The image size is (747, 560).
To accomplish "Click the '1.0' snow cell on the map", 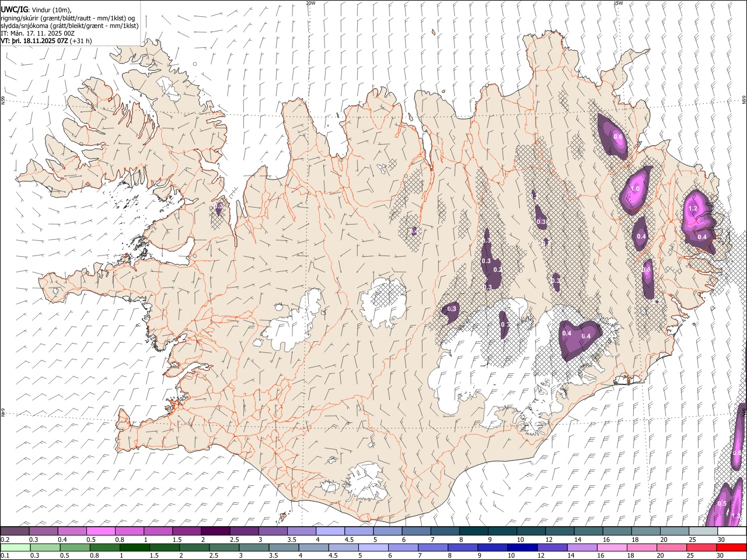I will [636, 189].
